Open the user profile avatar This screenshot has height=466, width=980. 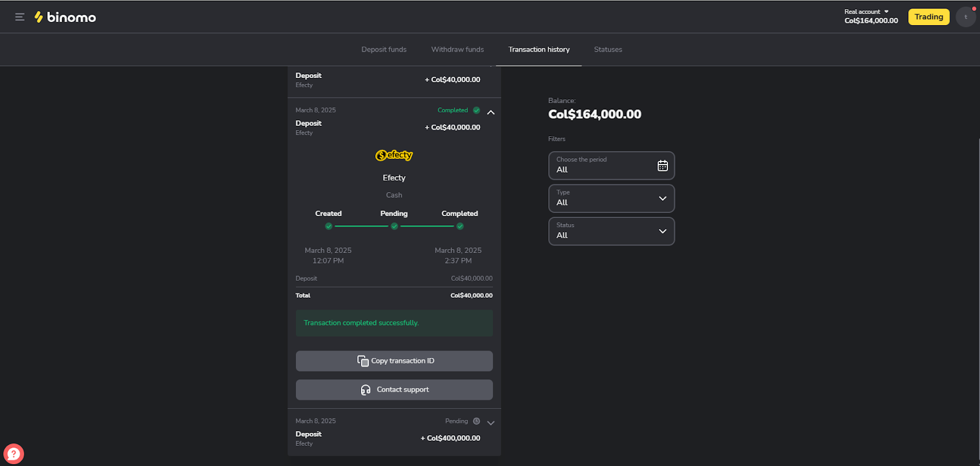[965, 17]
